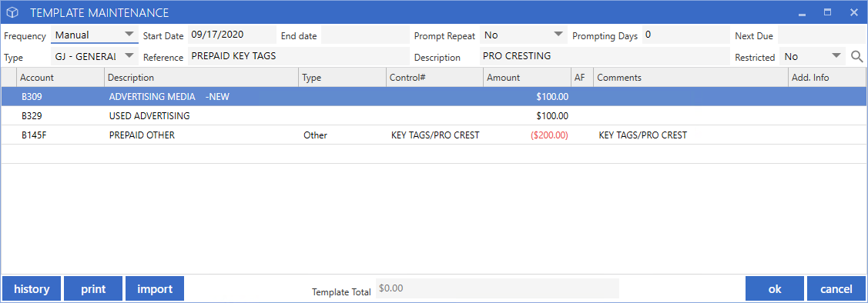Click the cube icon in title bar
This screenshot has height=303, width=868.
point(12,12)
